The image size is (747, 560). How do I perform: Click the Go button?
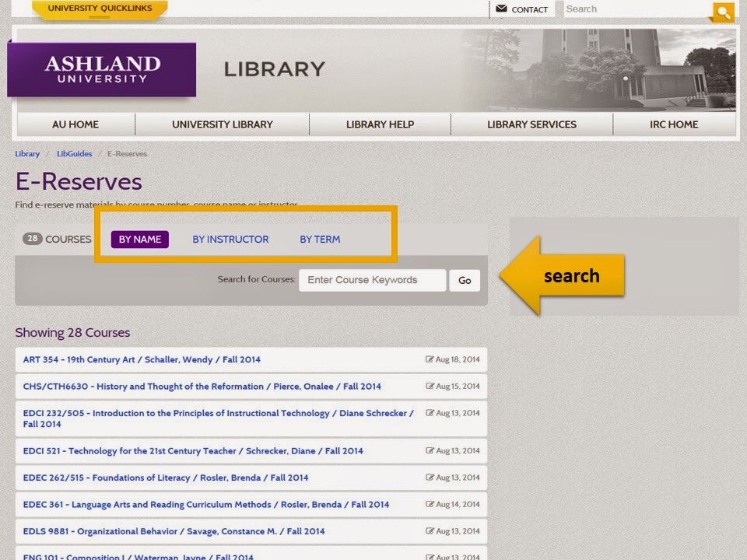[x=465, y=281]
